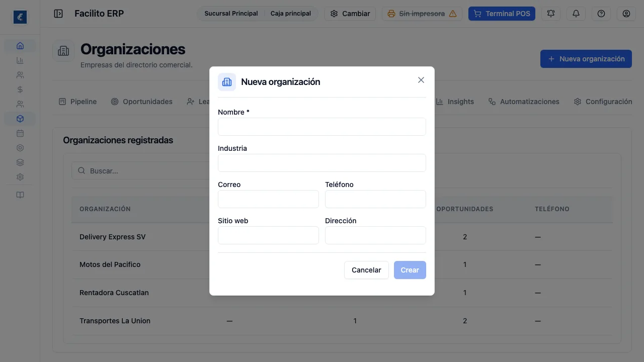Click the Crear button
The height and width of the screenshot is (362, 644).
[x=410, y=270]
